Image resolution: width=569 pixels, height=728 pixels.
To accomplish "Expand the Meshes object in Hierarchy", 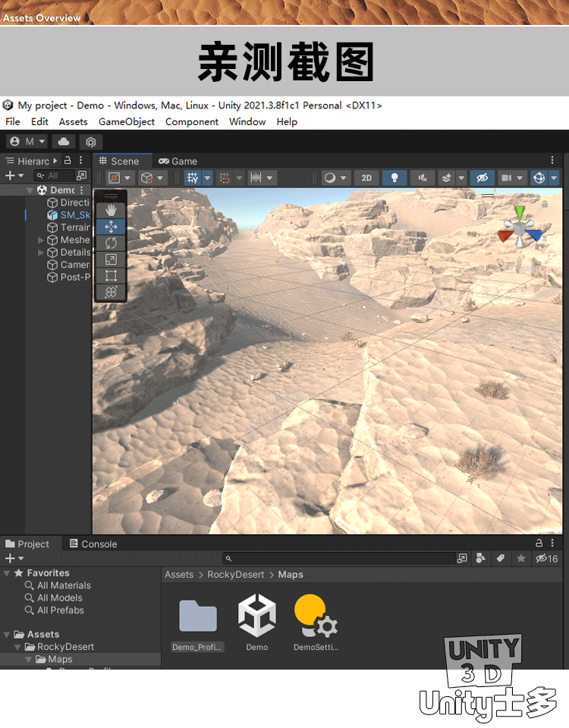I will [42, 240].
